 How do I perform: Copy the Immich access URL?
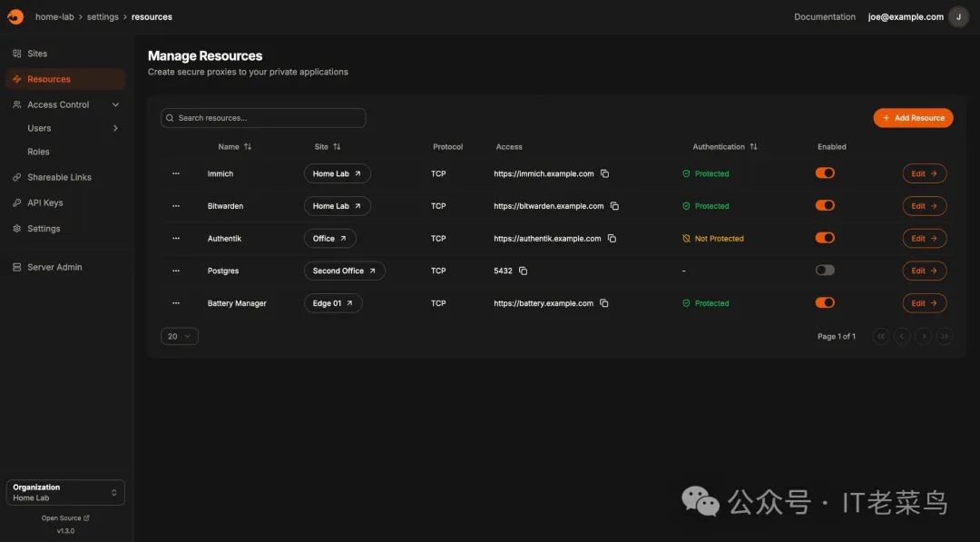[604, 173]
